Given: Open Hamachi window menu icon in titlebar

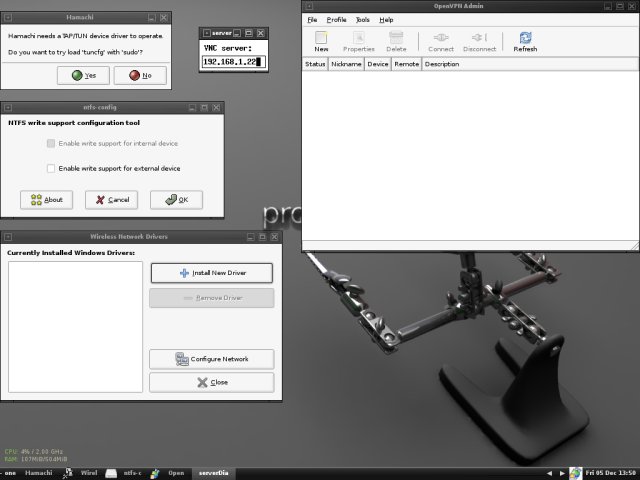Looking at the screenshot, I should point(8,18).
